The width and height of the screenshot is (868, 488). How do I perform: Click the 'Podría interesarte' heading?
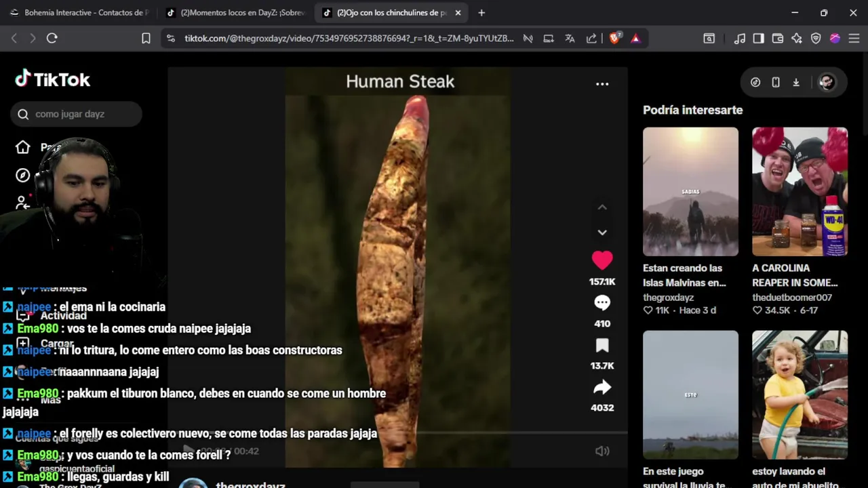(692, 110)
